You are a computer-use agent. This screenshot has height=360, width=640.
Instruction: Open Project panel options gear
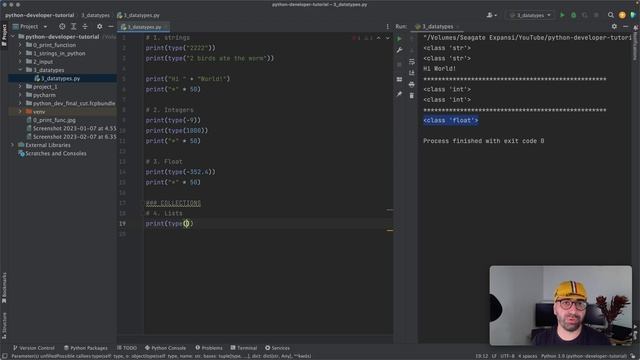pos(100,27)
